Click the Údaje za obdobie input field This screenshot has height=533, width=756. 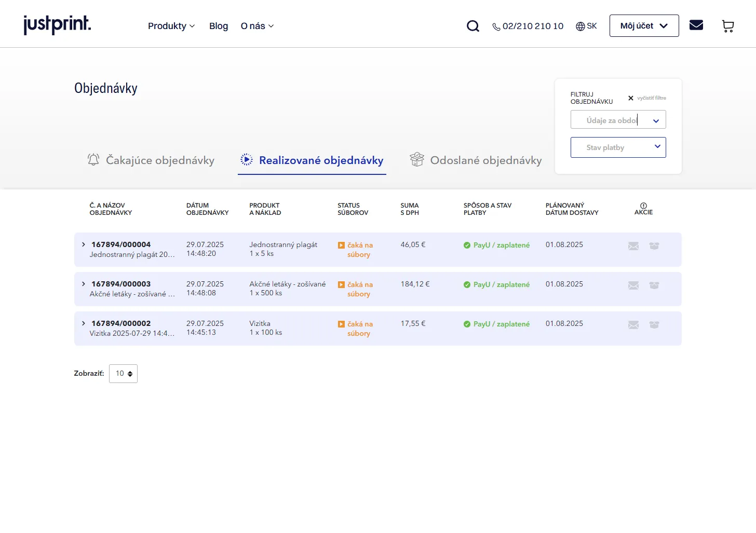tap(611, 120)
